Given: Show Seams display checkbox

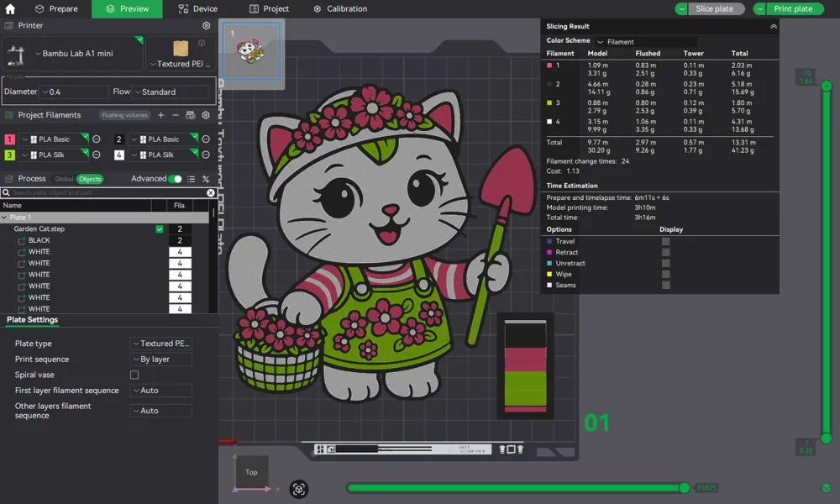Looking at the screenshot, I should (x=666, y=286).
